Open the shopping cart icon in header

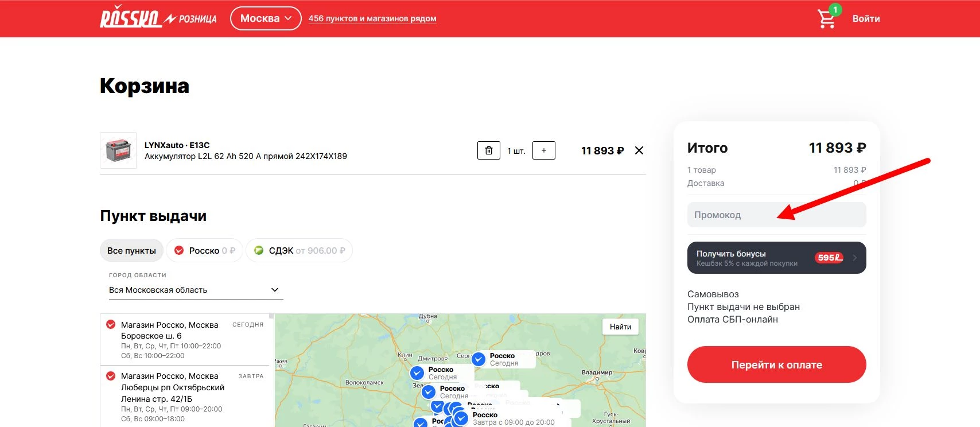pyautogui.click(x=827, y=19)
